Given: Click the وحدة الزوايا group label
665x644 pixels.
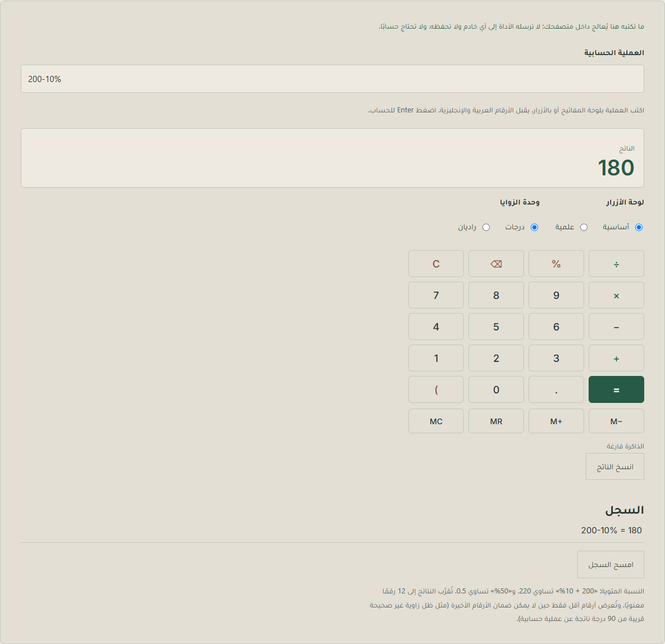Looking at the screenshot, I should click(x=520, y=202).
